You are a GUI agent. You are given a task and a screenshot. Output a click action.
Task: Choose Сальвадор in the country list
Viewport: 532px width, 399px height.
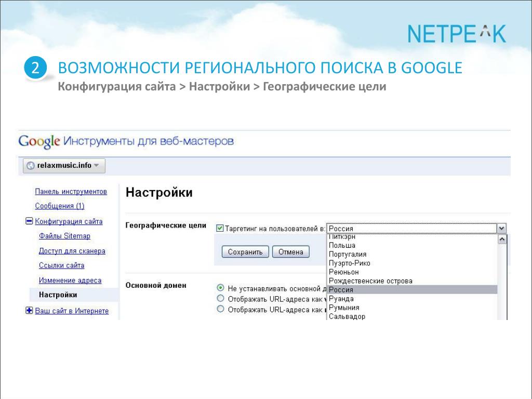412,316
